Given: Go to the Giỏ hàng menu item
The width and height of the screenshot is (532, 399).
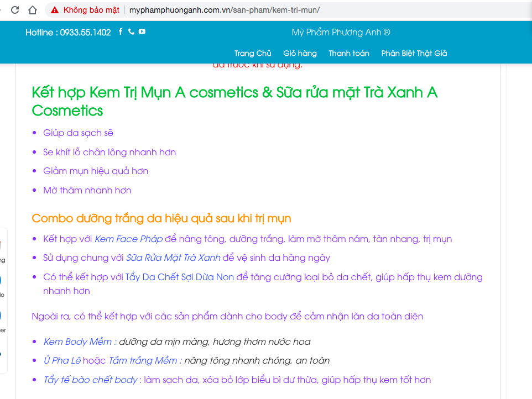Looking at the screenshot, I should pyautogui.click(x=300, y=54).
